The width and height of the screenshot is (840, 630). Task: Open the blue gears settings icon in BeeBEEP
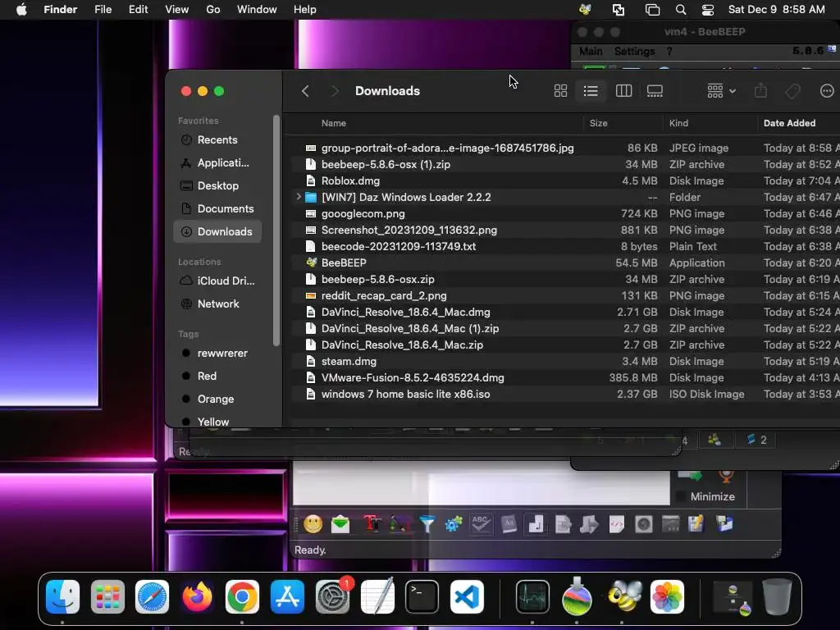click(x=454, y=524)
